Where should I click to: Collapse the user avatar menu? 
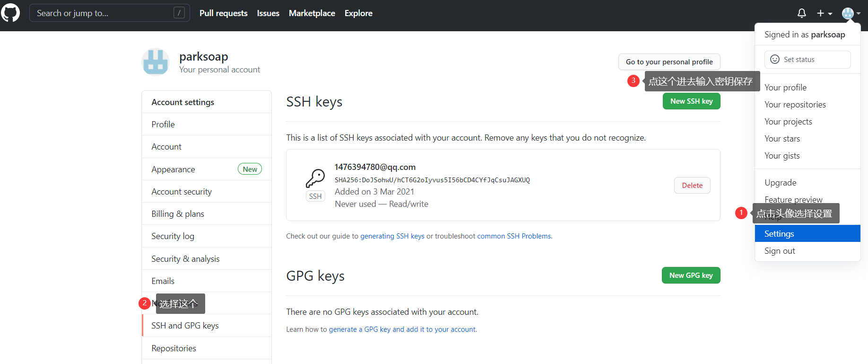click(851, 13)
